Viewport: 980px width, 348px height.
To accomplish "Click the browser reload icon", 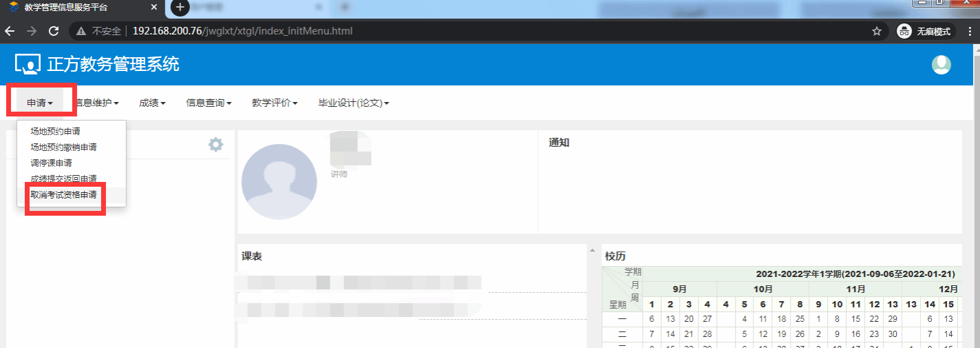I will click(53, 31).
